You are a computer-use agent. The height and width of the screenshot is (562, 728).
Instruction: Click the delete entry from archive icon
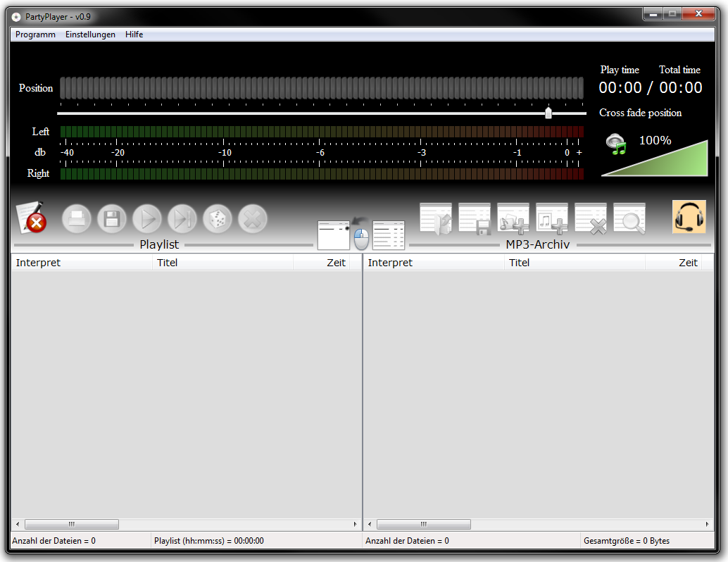[x=591, y=218]
